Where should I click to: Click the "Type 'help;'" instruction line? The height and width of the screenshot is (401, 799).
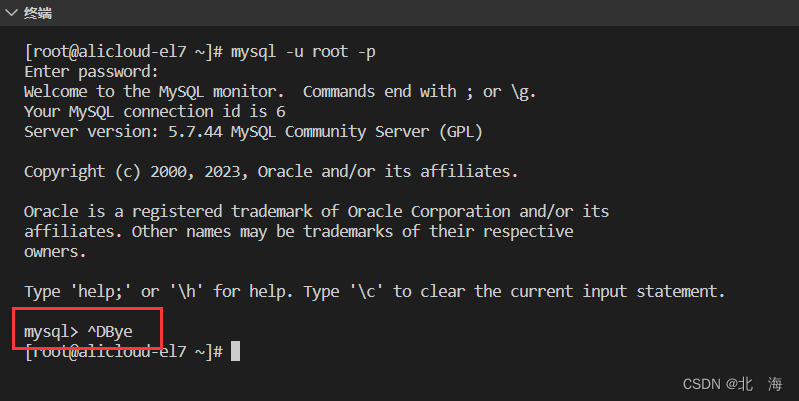click(x=375, y=291)
